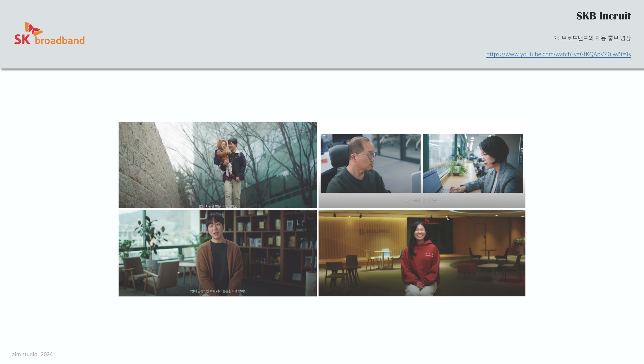The width and height of the screenshot is (644, 364).
Task: Open the YouTube video hyperlink
Action: [558, 54]
